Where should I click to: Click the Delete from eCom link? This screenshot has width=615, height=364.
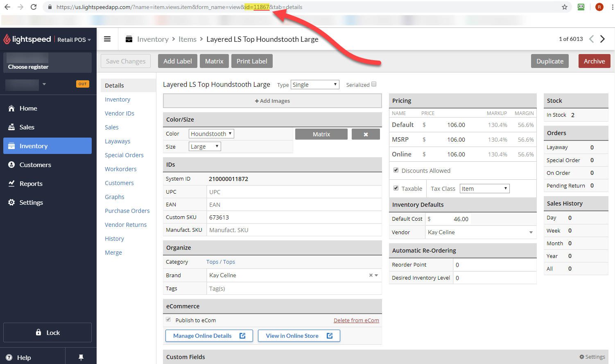point(356,320)
